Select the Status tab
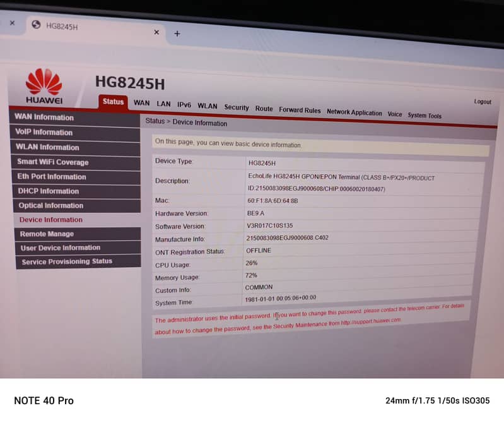Screen dimensions: 504x423 (x=113, y=102)
